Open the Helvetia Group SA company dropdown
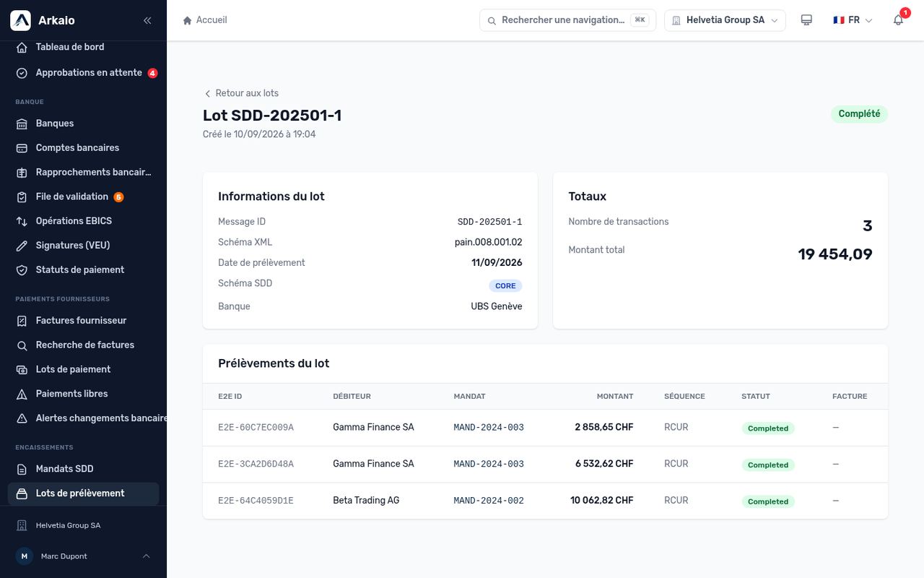Image resolution: width=924 pixels, height=578 pixels. [x=725, y=20]
